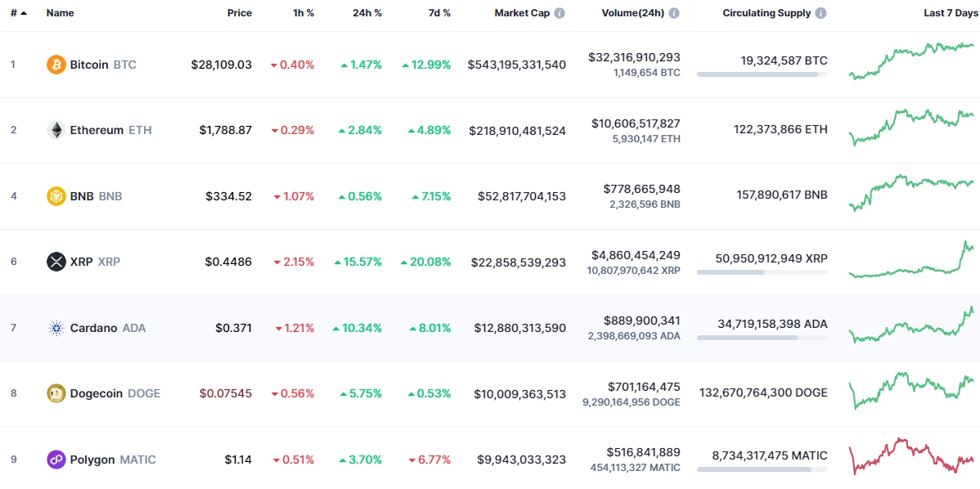View Polygon's red 7-day sparkline chart

point(911,456)
